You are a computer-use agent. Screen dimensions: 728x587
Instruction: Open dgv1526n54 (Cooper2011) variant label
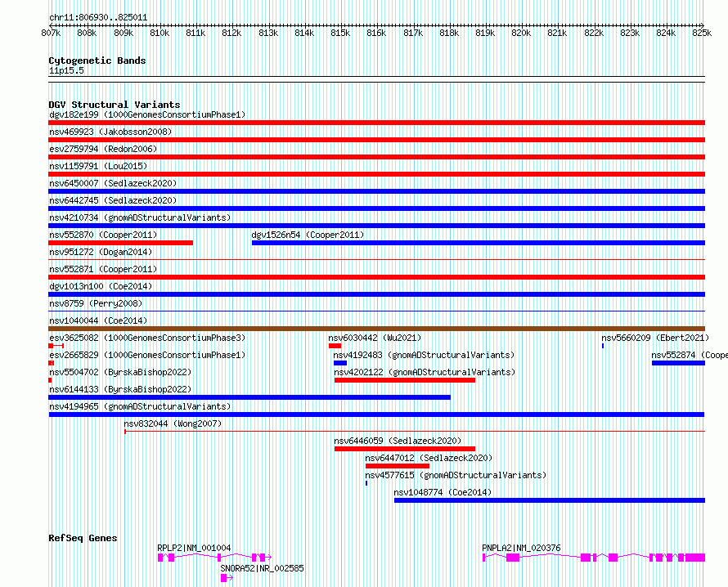pyautogui.click(x=308, y=235)
